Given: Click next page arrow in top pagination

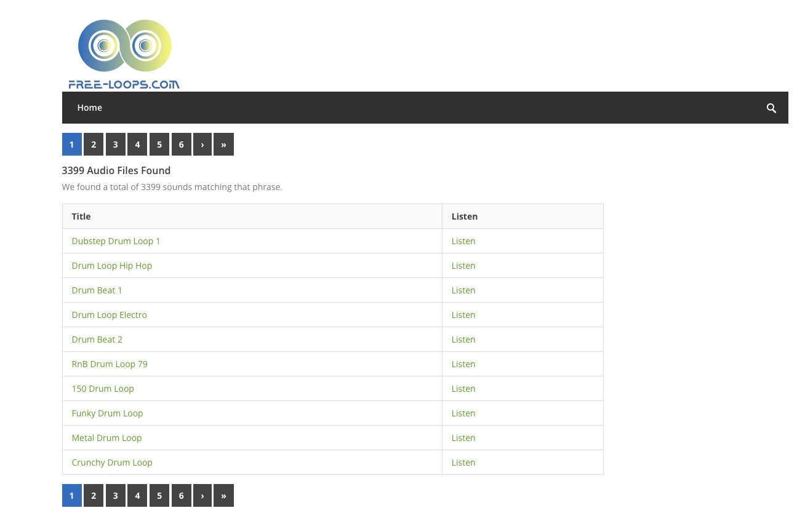Looking at the screenshot, I should (202, 145).
